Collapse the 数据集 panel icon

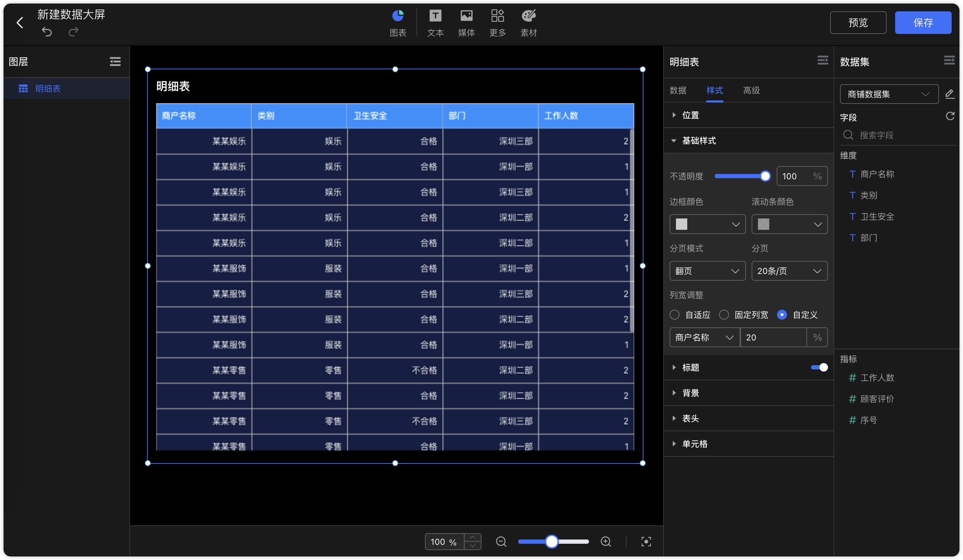[949, 60]
